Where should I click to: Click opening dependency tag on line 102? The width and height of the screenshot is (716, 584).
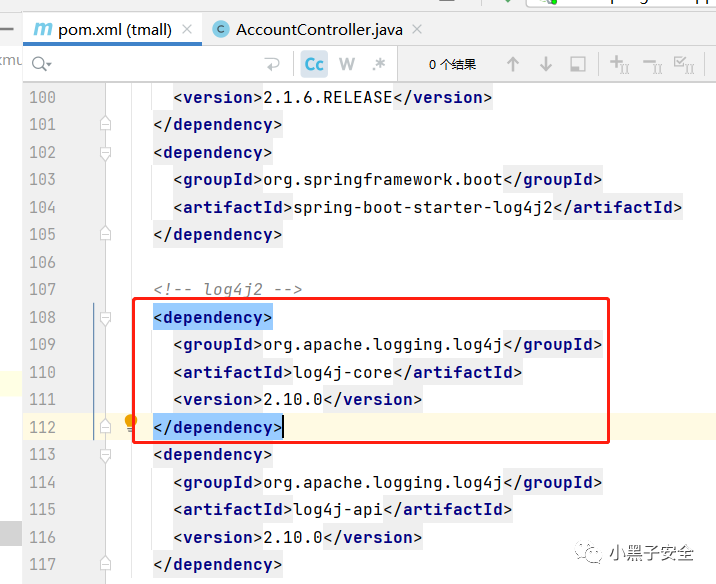point(213,153)
